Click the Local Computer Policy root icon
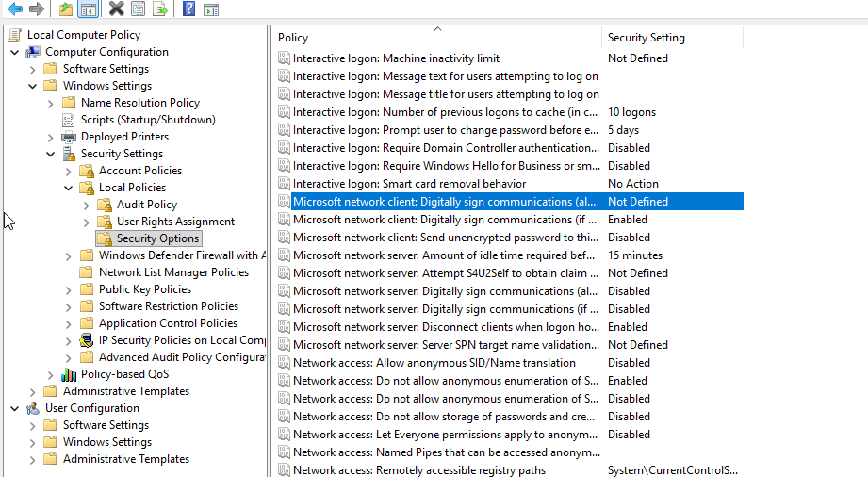 pyautogui.click(x=15, y=35)
